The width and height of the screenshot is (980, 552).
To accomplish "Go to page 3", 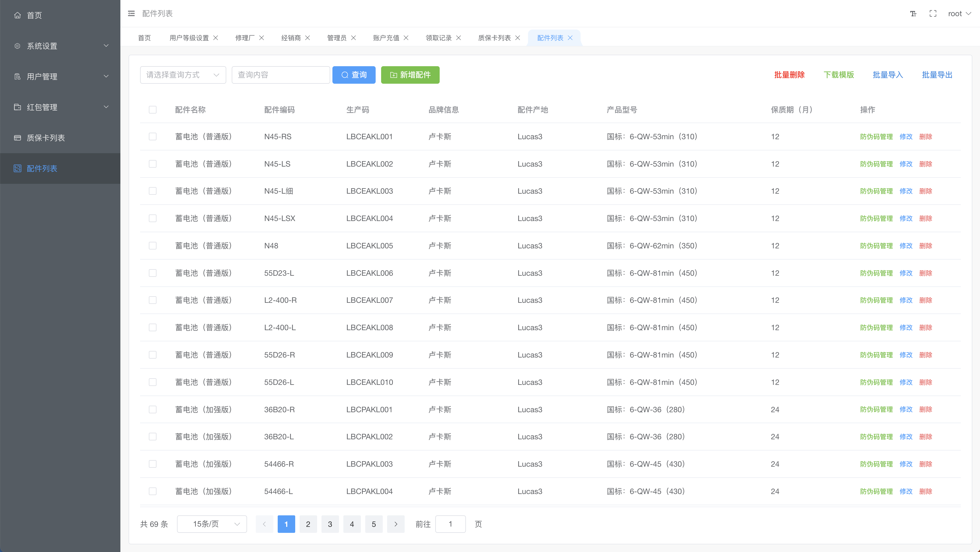I will (x=330, y=524).
